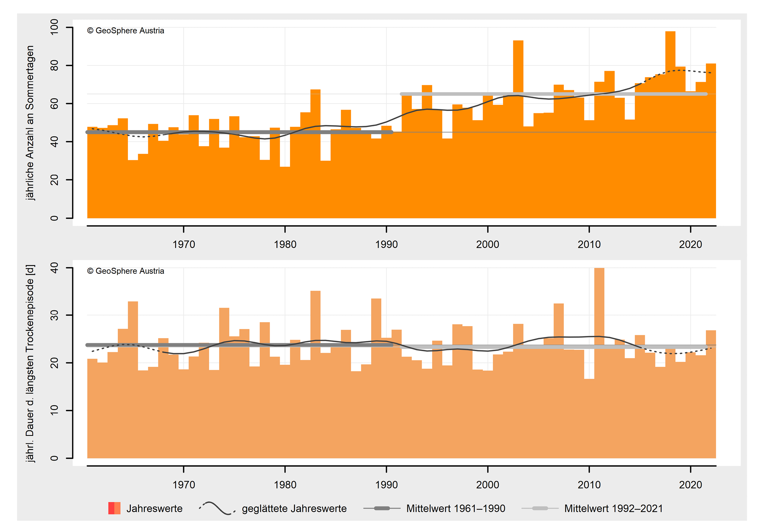This screenshot has width=760, height=532.
Task: Click the Mittelwert 1992–2021 legend text
Action: pyautogui.click(x=614, y=508)
